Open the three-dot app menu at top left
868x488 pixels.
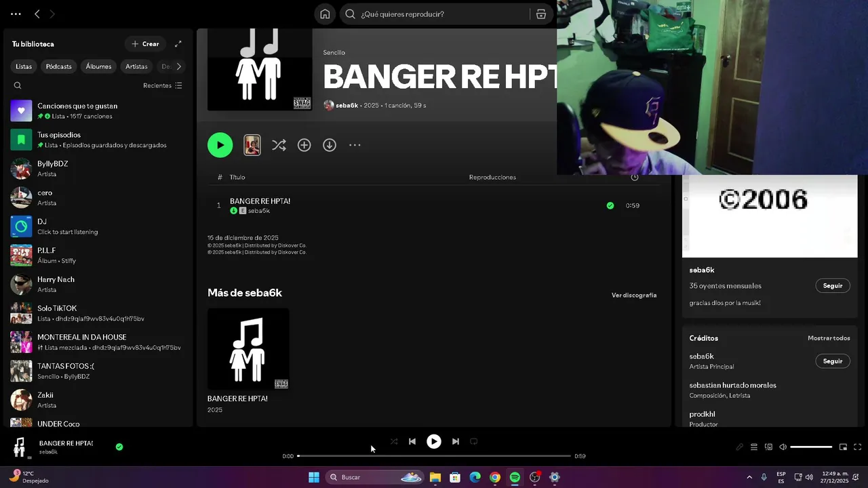pyautogui.click(x=16, y=14)
